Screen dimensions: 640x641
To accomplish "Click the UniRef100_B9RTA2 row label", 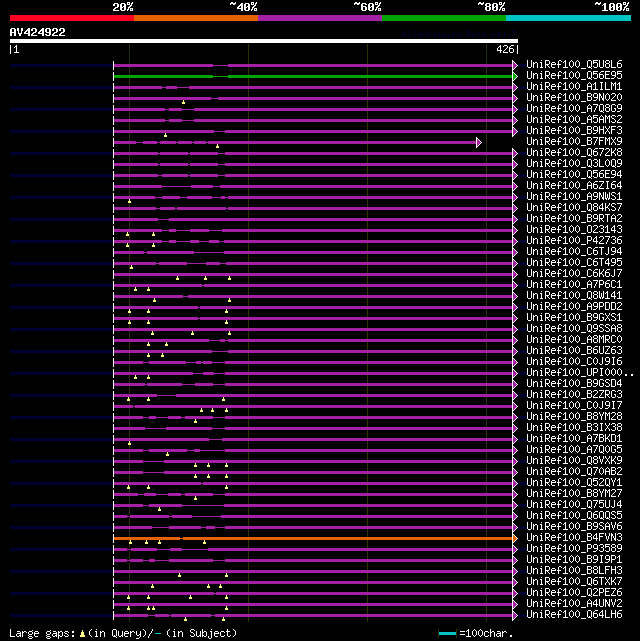I will click(x=574, y=219).
